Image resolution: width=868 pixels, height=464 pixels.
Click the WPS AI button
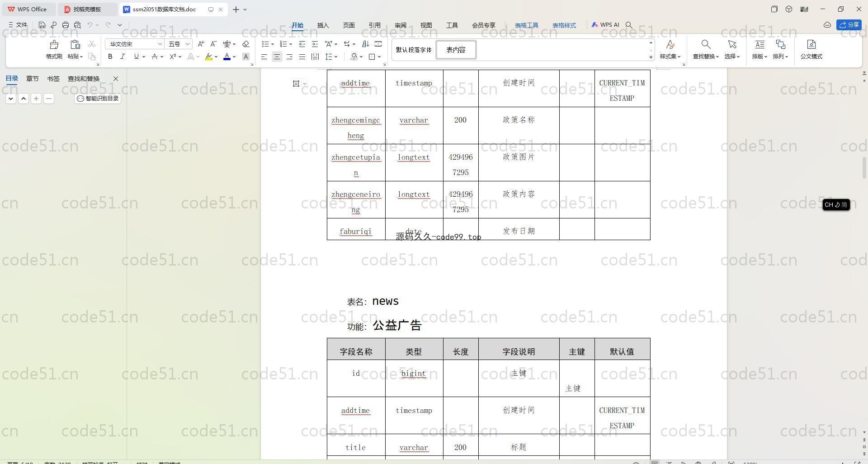pos(605,25)
